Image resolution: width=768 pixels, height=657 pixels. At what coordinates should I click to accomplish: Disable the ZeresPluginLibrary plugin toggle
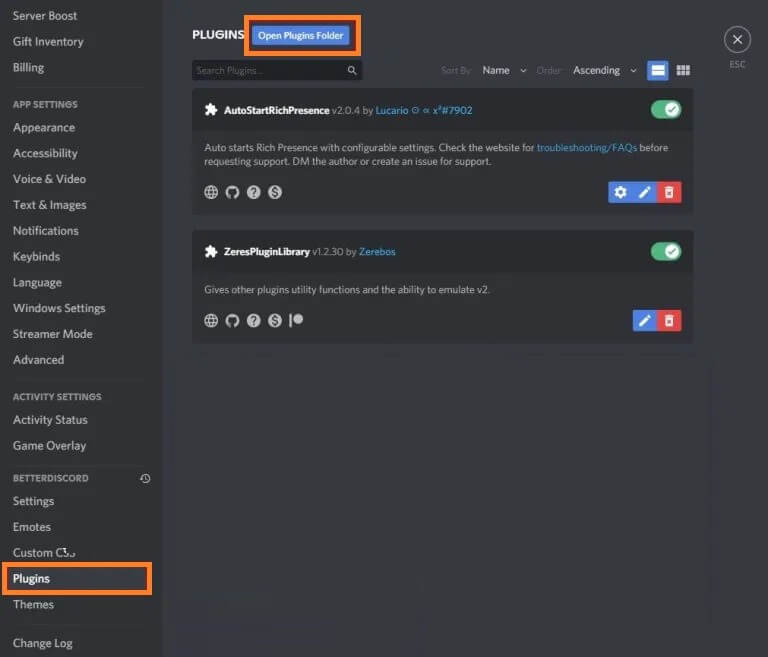[666, 251]
